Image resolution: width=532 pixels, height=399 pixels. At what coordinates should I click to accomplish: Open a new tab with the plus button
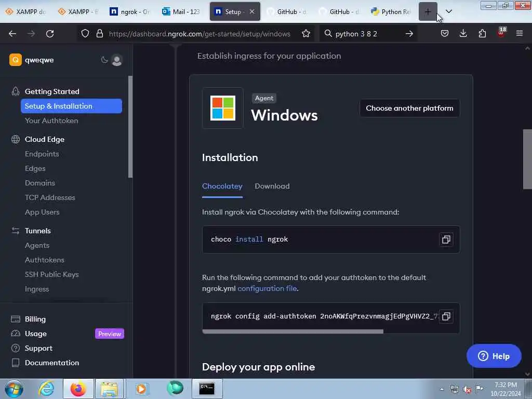[x=428, y=11]
